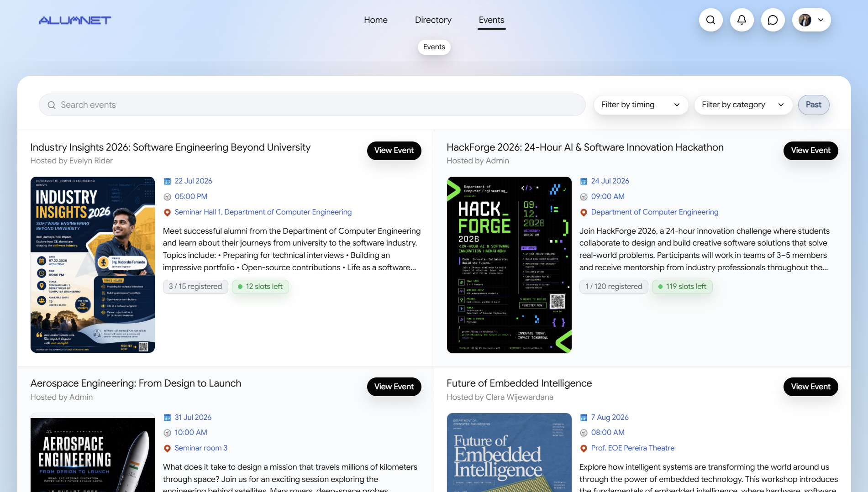Open the profile avatar menu
Screen dimensions: 868x492
pos(811,20)
